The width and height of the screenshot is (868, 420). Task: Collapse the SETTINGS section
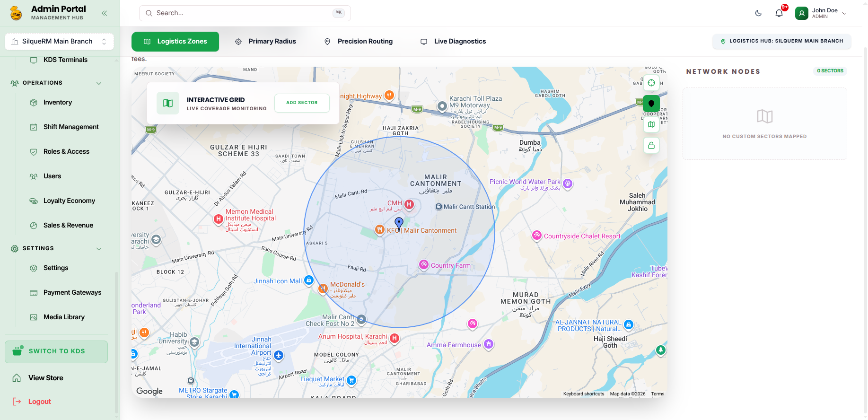(99, 249)
